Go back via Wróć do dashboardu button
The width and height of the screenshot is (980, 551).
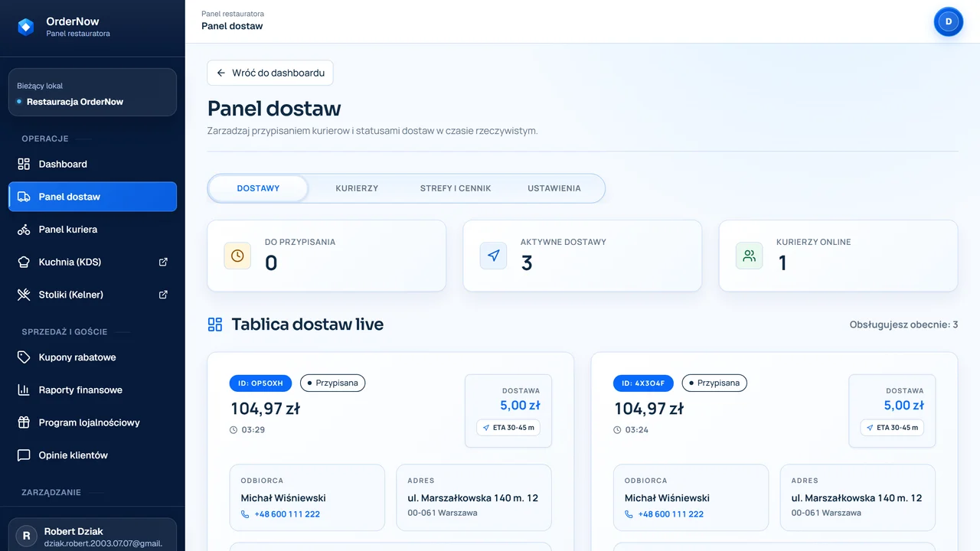[270, 73]
